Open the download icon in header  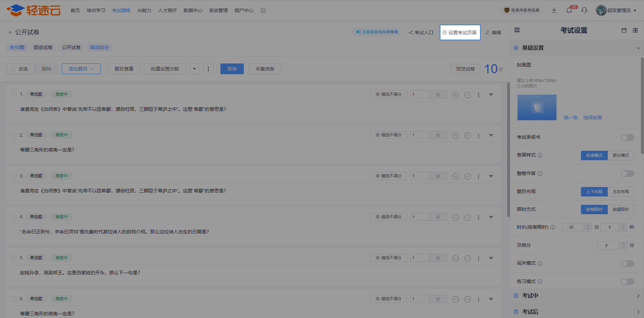pyautogui.click(x=554, y=10)
